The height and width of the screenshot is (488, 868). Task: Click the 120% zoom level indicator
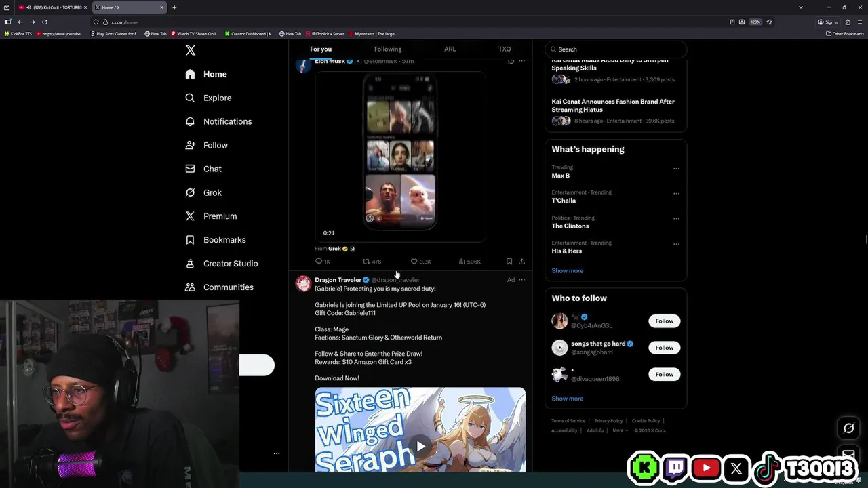click(755, 22)
